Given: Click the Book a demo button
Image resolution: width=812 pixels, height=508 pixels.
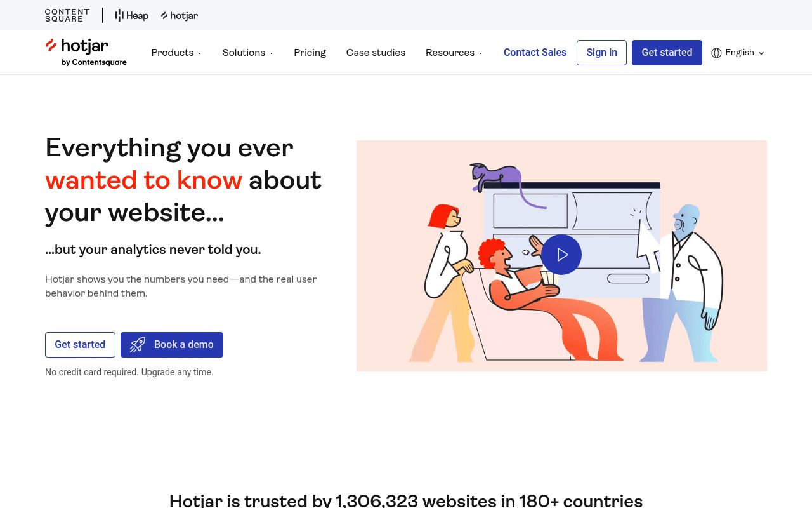Looking at the screenshot, I should pyautogui.click(x=172, y=345).
